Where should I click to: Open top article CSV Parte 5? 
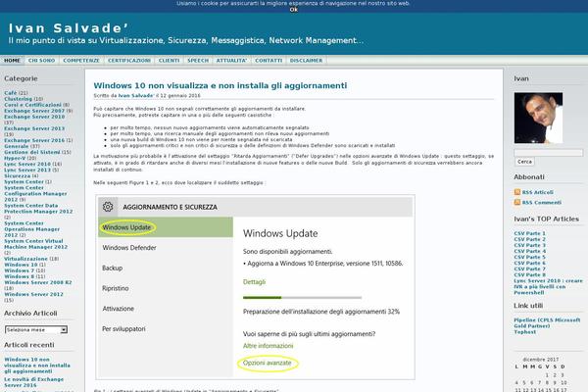pos(530,258)
